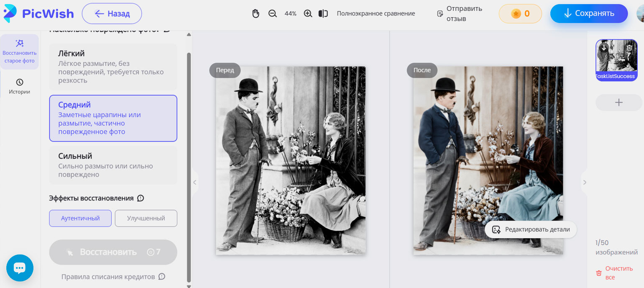Download the thumbnail with its arrow icon
Image resolution: width=644 pixels, height=288 pixels.
(603, 48)
